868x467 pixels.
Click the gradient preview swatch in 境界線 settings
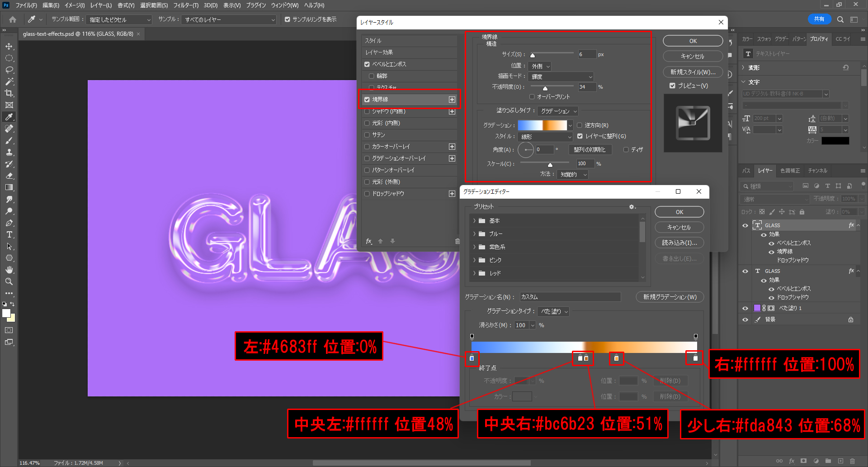[x=542, y=125]
